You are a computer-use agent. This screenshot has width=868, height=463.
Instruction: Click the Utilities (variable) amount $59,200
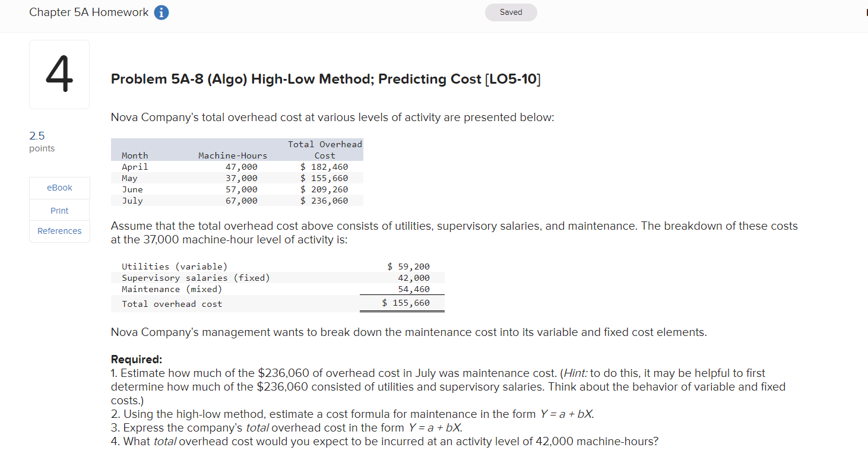coord(409,266)
